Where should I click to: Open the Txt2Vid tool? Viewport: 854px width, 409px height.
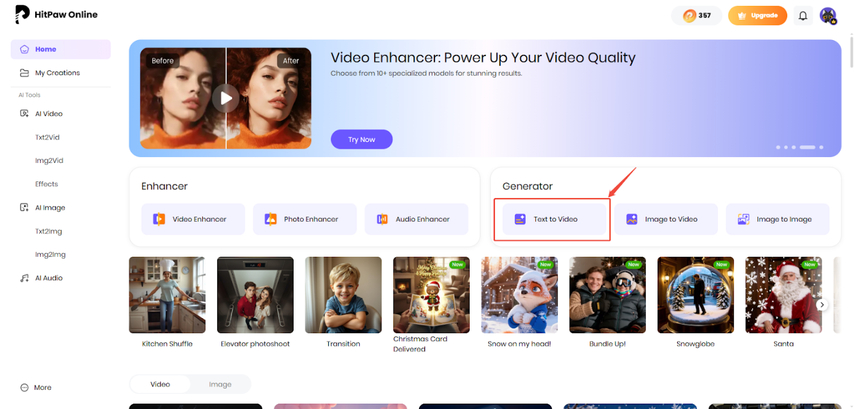pos(47,137)
